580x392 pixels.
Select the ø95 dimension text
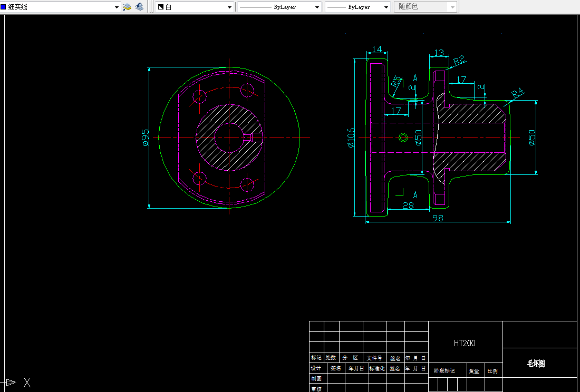(x=146, y=138)
